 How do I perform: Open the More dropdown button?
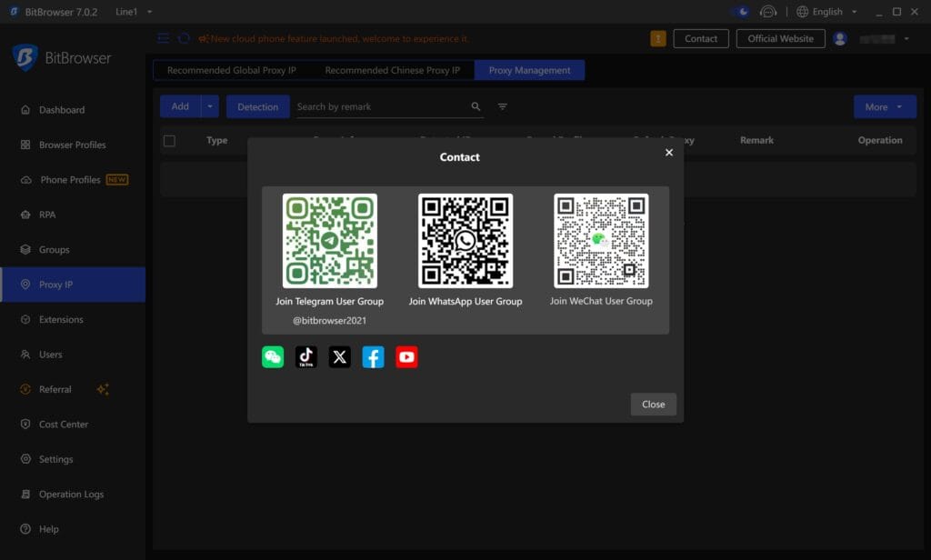pos(885,107)
